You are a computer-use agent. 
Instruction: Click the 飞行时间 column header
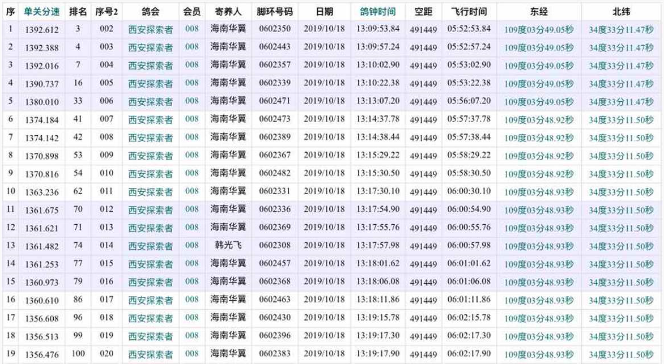[469, 12]
